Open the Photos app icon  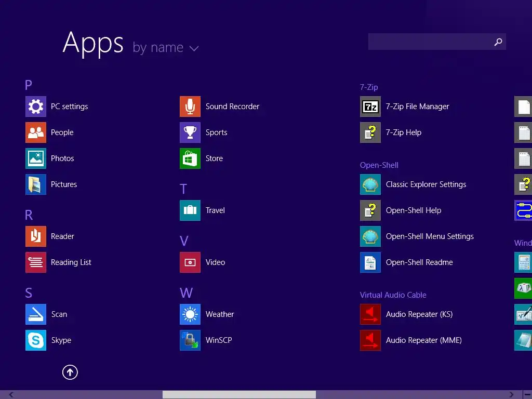tap(36, 158)
